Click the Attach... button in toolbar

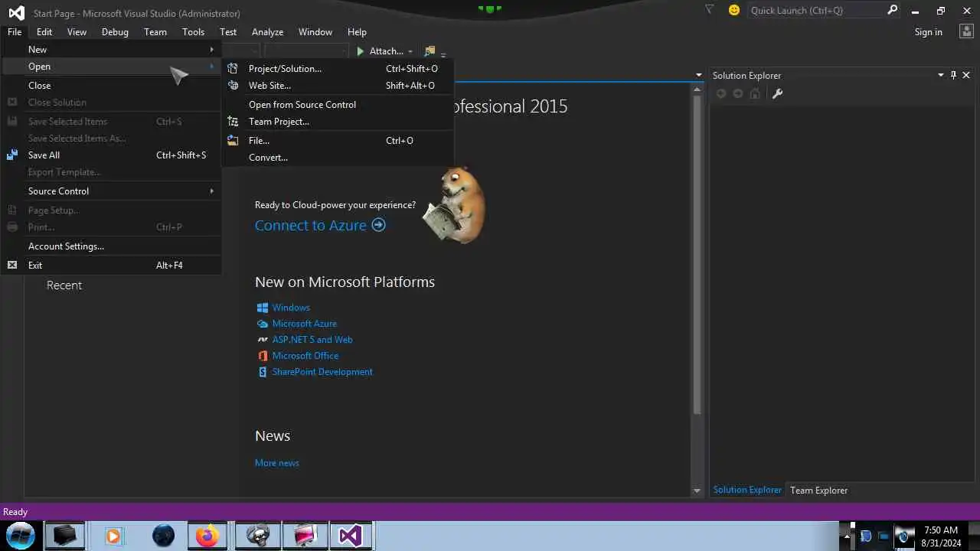(386, 51)
